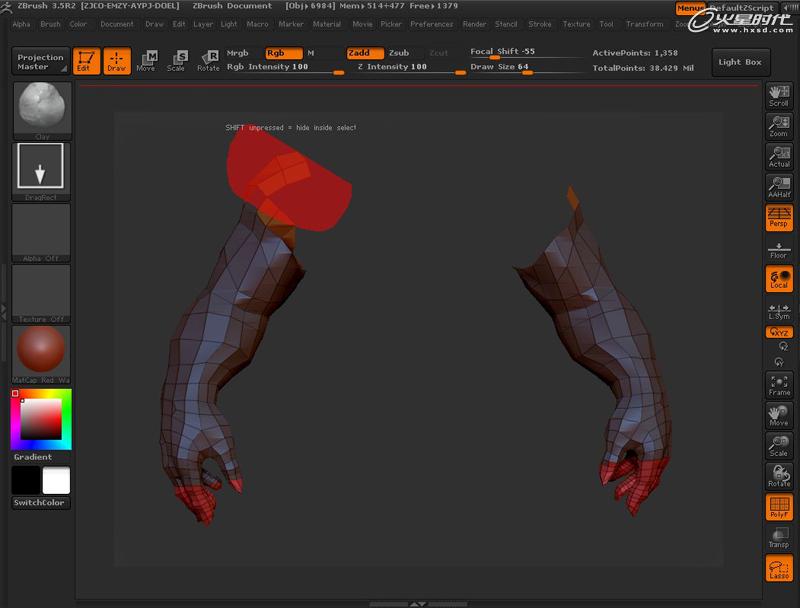Toggle the Menus button
The image size is (800, 608).
[x=690, y=8]
